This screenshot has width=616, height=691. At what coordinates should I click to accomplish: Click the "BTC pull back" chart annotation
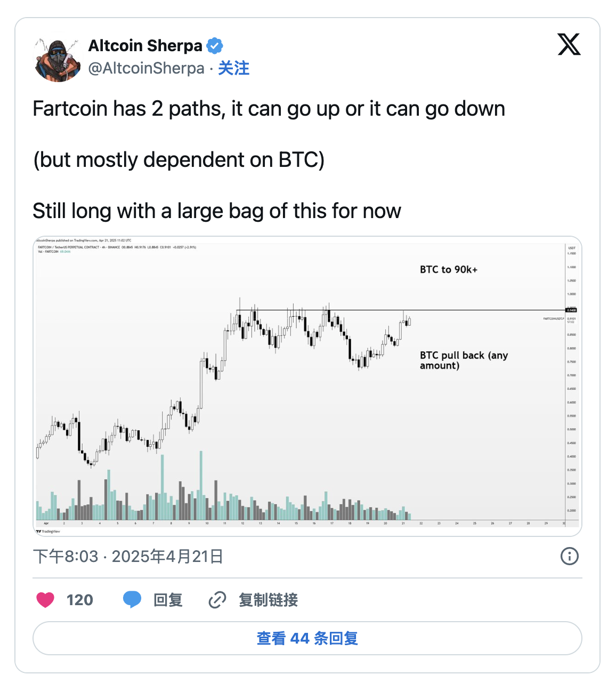coord(464,360)
